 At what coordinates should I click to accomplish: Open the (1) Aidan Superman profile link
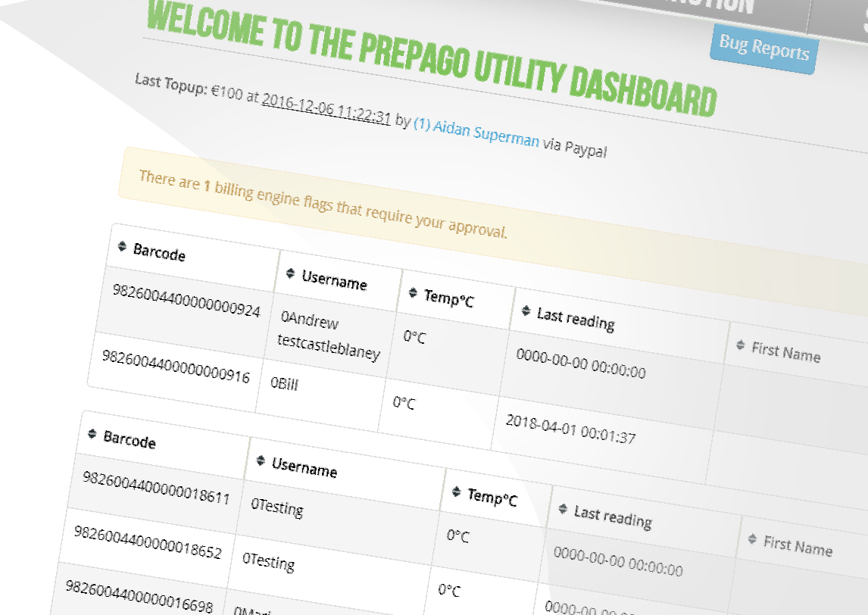[476, 133]
